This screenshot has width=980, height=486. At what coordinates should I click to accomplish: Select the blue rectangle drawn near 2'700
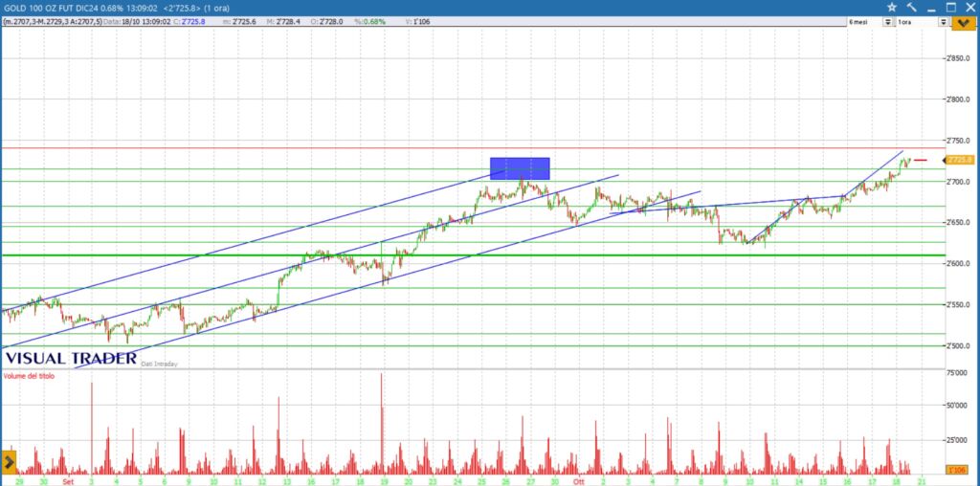coord(520,168)
